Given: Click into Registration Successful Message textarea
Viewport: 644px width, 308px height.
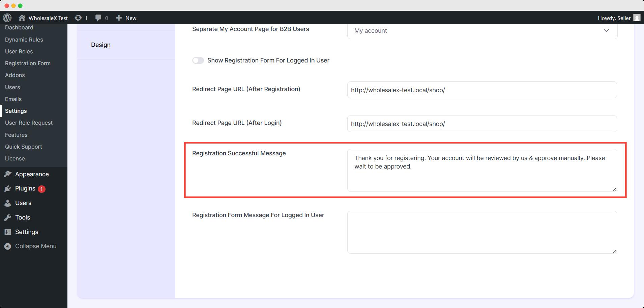Looking at the screenshot, I should 482,170.
